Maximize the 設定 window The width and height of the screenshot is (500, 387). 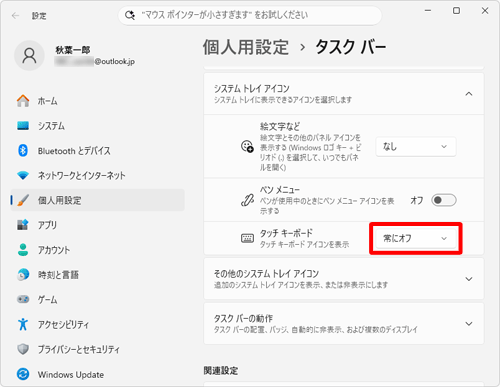point(456,11)
